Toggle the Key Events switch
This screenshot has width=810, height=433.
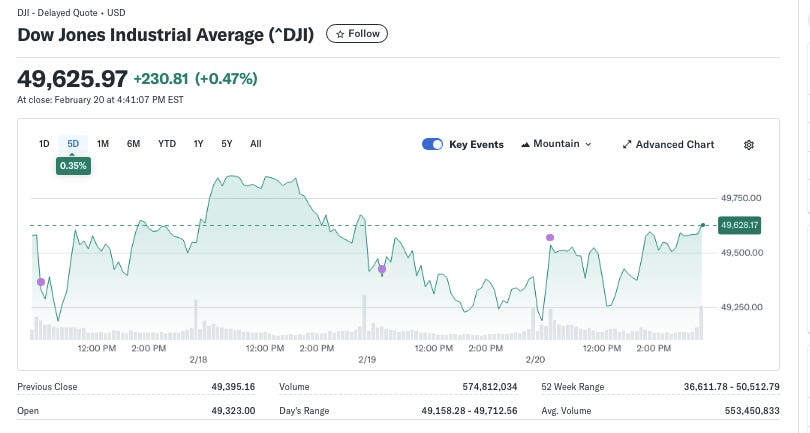coord(432,144)
